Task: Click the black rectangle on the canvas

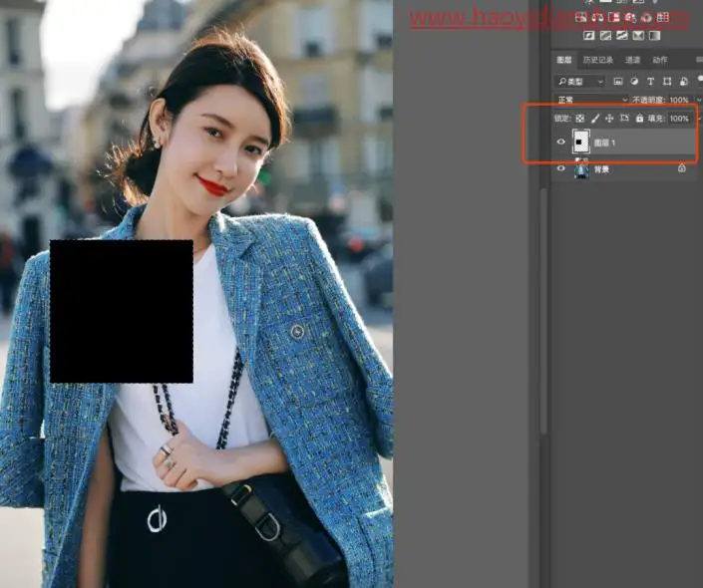Action: coord(122,312)
